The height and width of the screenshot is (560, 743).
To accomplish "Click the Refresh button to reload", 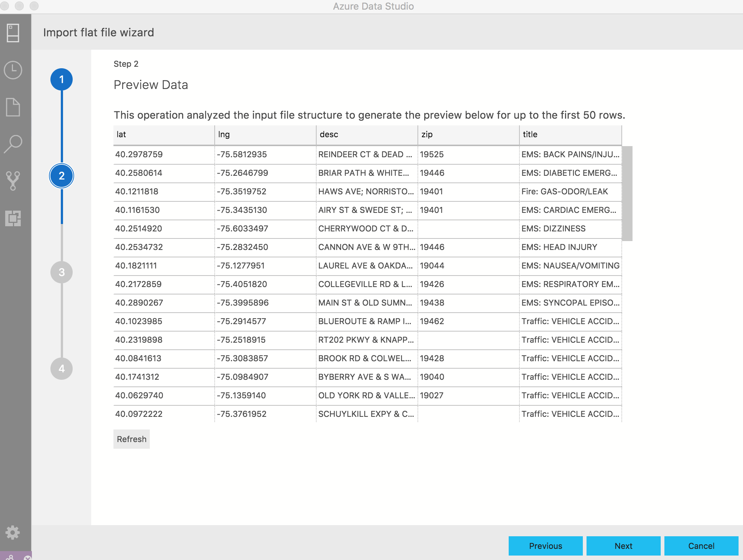I will pyautogui.click(x=132, y=439).
